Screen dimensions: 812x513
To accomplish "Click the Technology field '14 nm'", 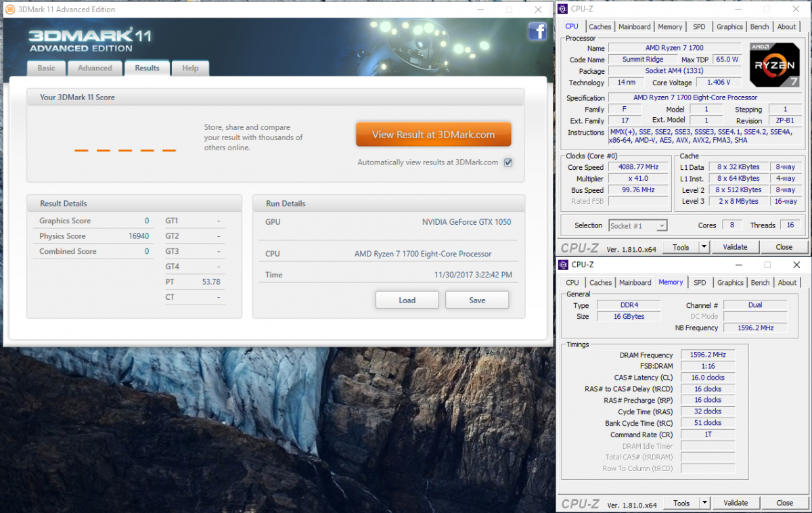I will tap(626, 83).
